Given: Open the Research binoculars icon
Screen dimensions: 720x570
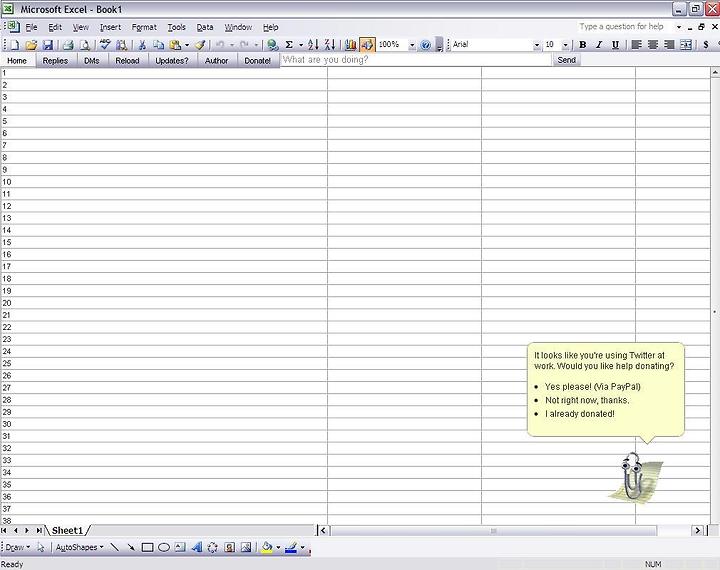Looking at the screenshot, I should tap(122, 45).
